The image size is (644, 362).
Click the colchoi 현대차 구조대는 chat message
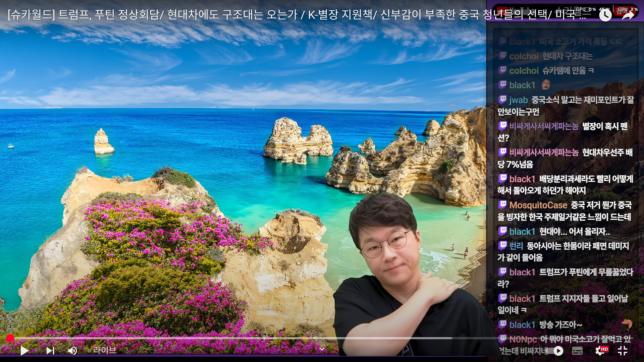(x=567, y=56)
